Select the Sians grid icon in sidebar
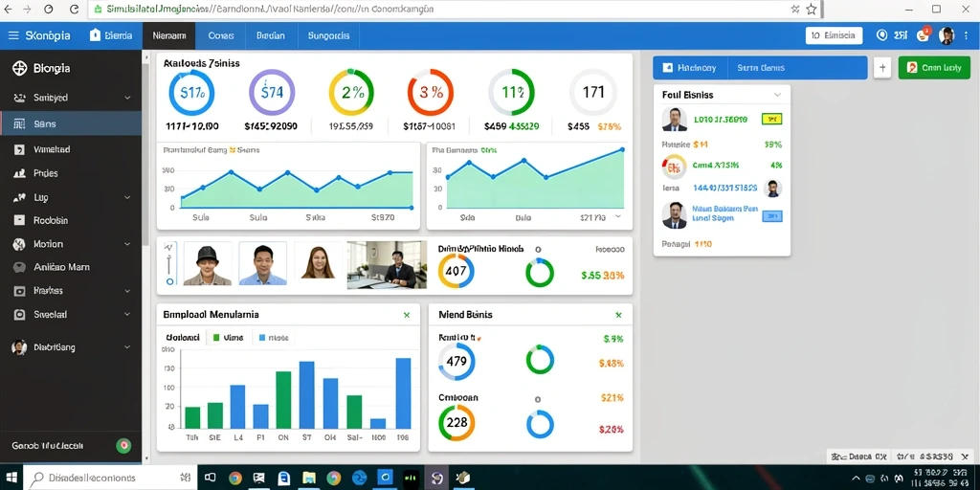This screenshot has width=980, height=490. click(x=19, y=123)
